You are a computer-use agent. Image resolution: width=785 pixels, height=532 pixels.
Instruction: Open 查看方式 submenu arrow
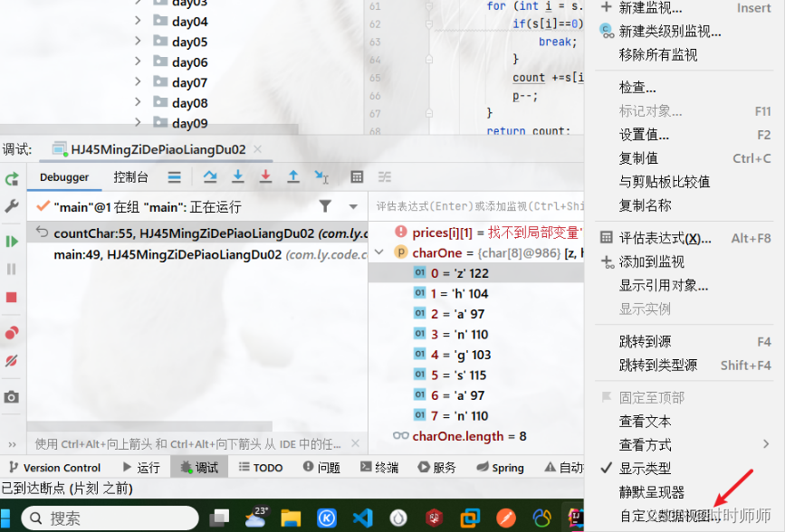765,444
